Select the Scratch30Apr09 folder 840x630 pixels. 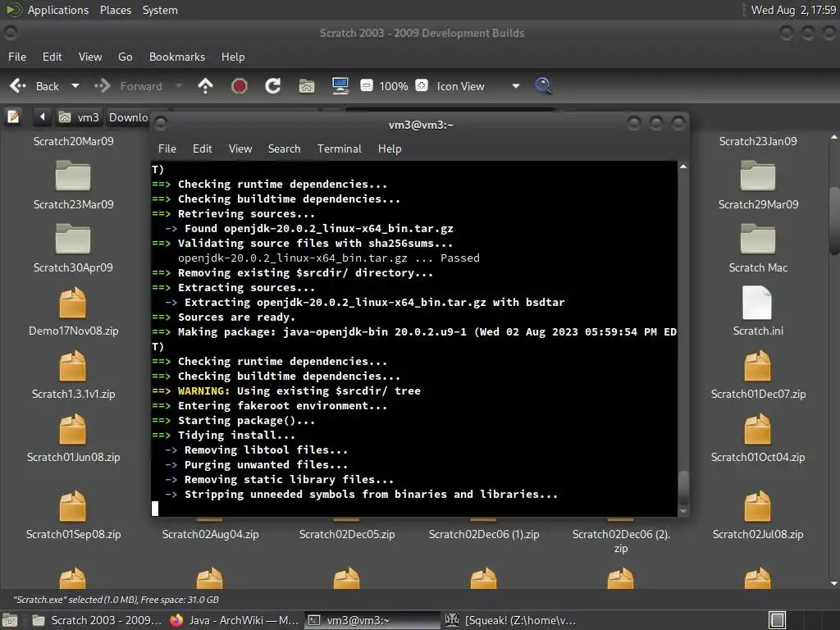pyautogui.click(x=73, y=248)
